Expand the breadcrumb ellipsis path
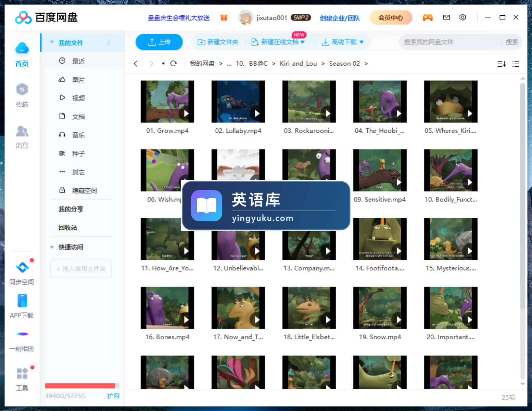 coord(229,64)
